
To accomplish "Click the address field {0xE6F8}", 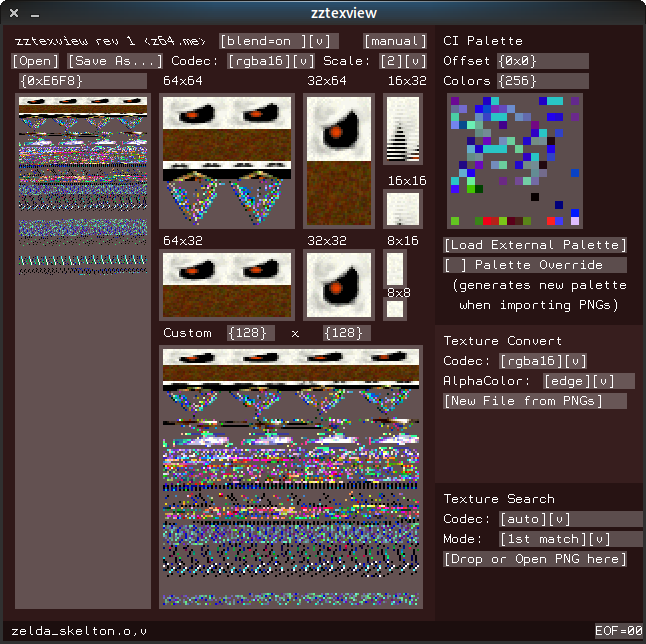I will click(83, 81).
